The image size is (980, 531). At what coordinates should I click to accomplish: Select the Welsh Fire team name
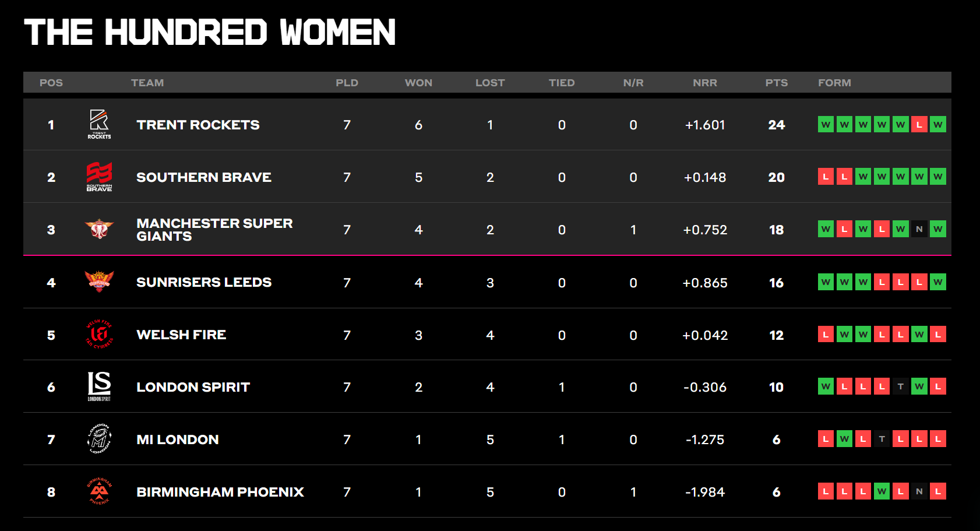181,335
